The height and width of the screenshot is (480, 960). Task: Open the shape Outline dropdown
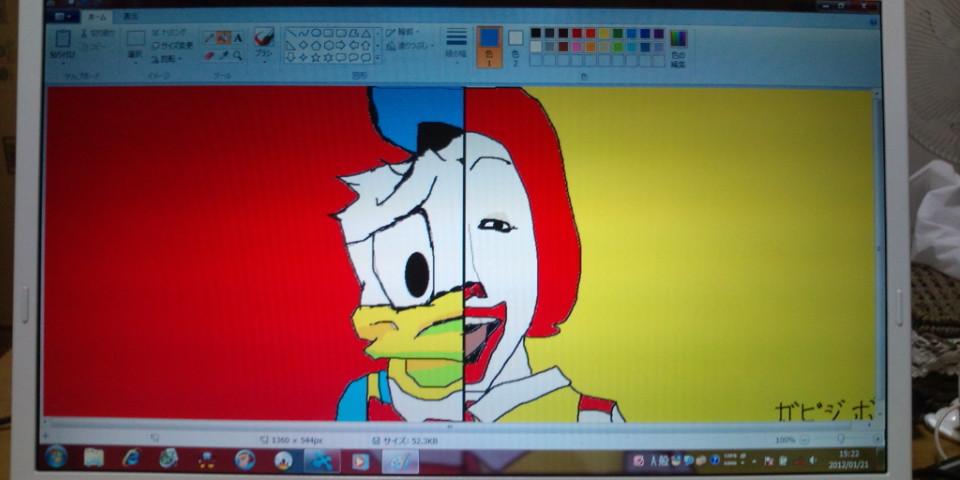pyautogui.click(x=403, y=32)
